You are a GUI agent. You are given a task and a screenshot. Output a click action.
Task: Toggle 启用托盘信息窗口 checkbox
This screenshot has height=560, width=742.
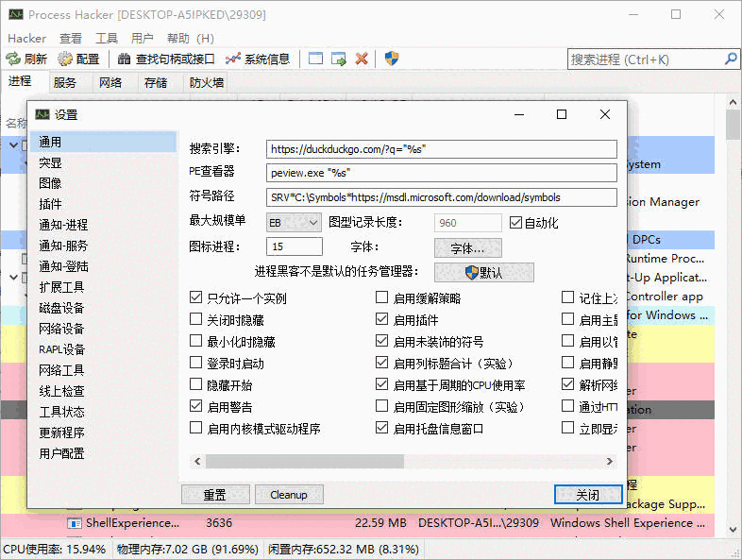point(382,428)
